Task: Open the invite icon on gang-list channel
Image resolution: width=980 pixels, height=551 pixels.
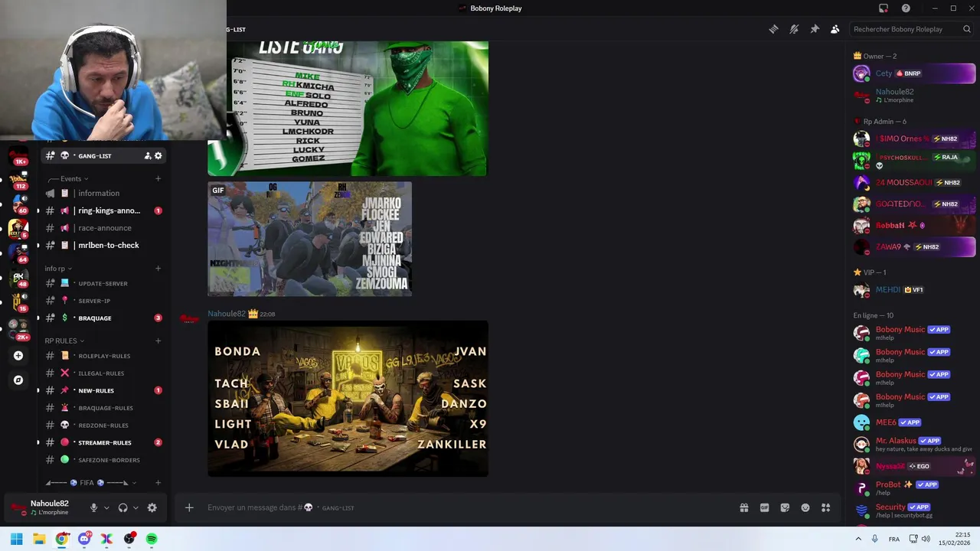Action: pos(147,155)
